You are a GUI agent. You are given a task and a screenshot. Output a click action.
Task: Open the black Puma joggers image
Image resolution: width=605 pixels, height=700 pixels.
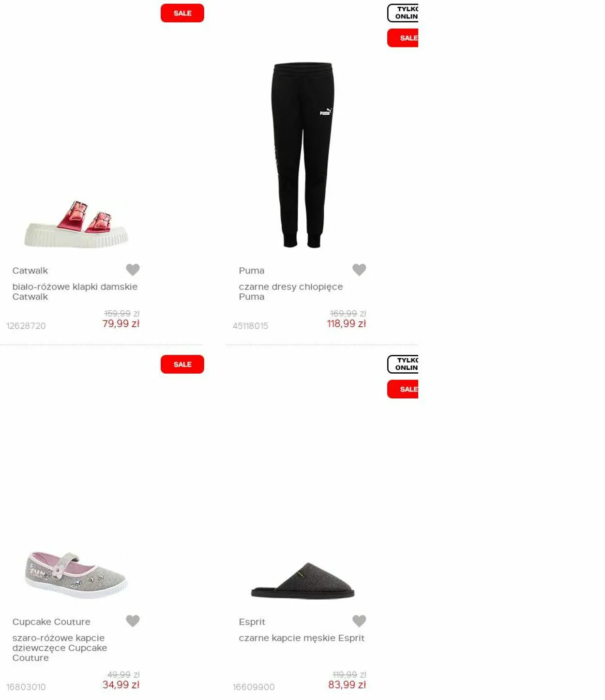302,155
